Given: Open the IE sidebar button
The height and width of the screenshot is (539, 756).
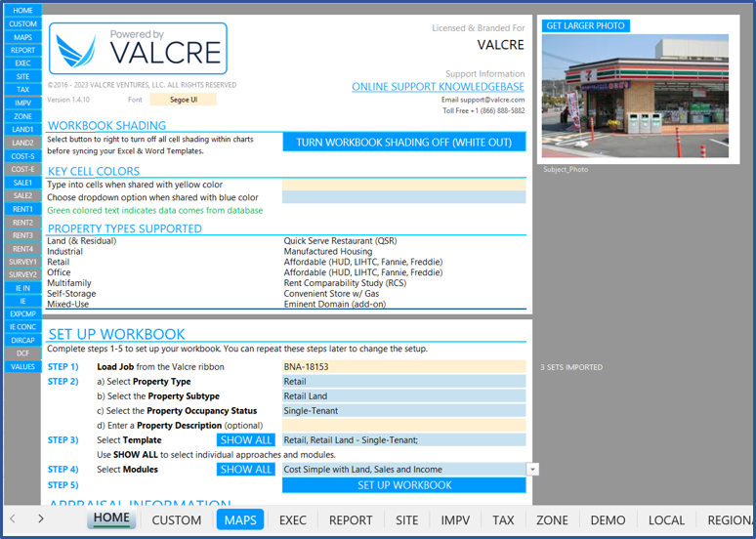Looking at the screenshot, I should (x=22, y=302).
